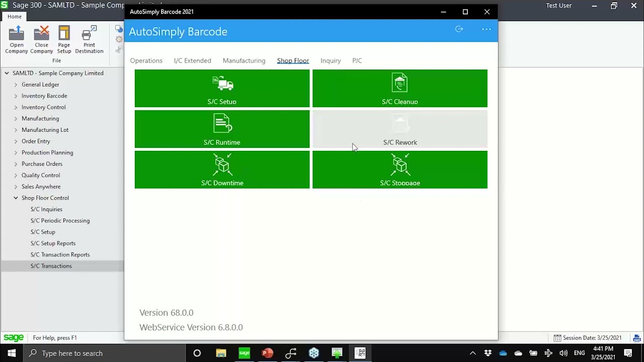
Task: Open Page Setup in the Sage 300 ribbon
Action: (64, 40)
